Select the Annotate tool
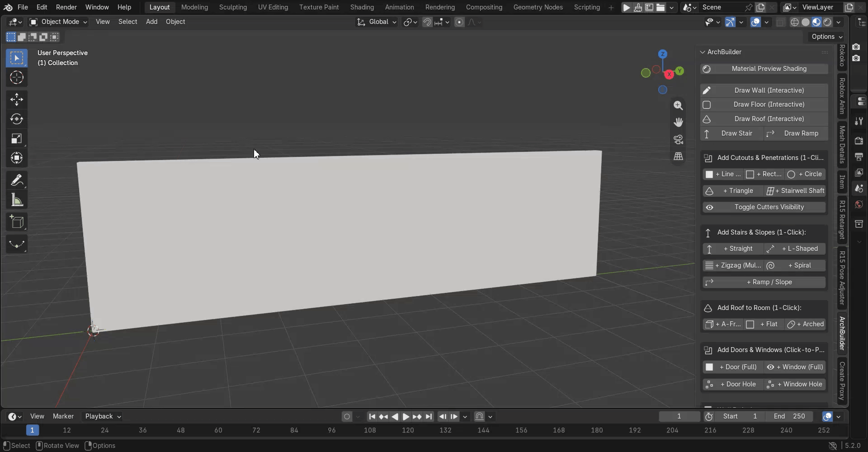Image resolution: width=868 pixels, height=452 pixels. [x=17, y=180]
